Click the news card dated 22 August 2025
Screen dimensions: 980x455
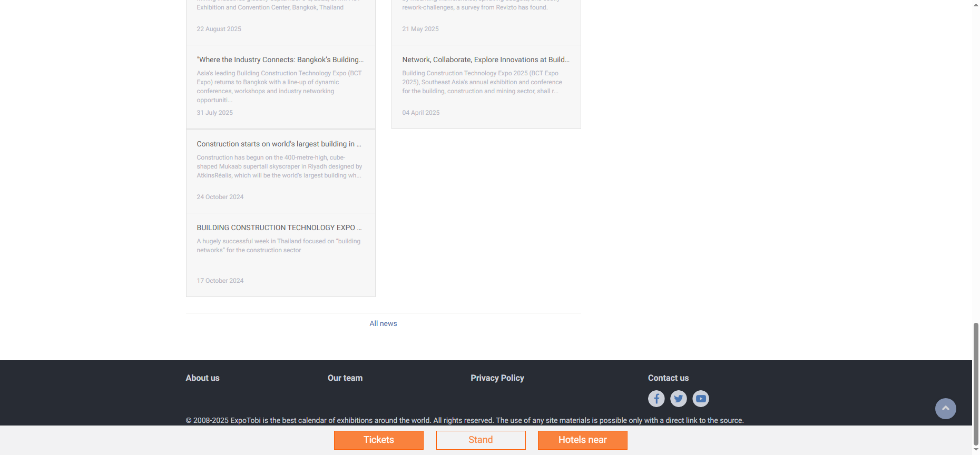click(280, 21)
